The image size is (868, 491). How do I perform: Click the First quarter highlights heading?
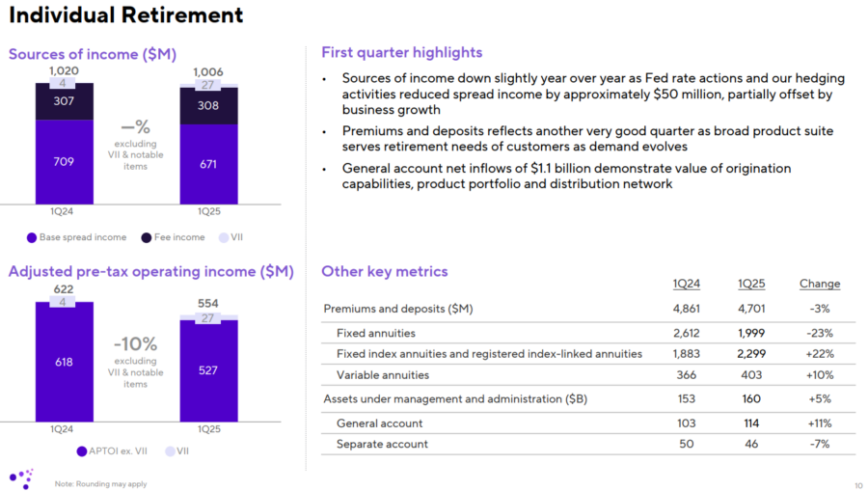click(401, 52)
